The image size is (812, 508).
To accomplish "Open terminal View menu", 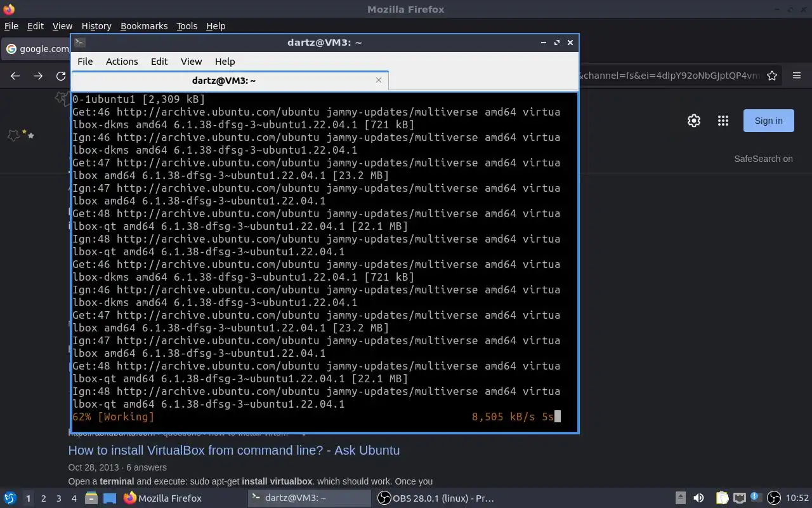I will tap(191, 62).
